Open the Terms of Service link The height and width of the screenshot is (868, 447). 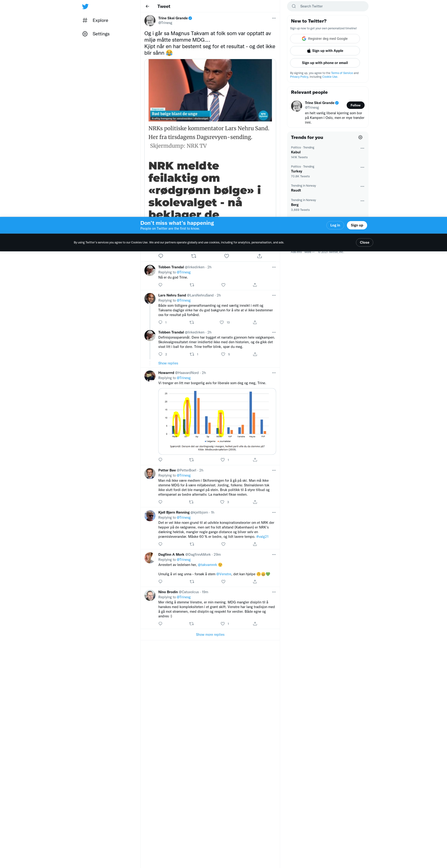pos(342,73)
